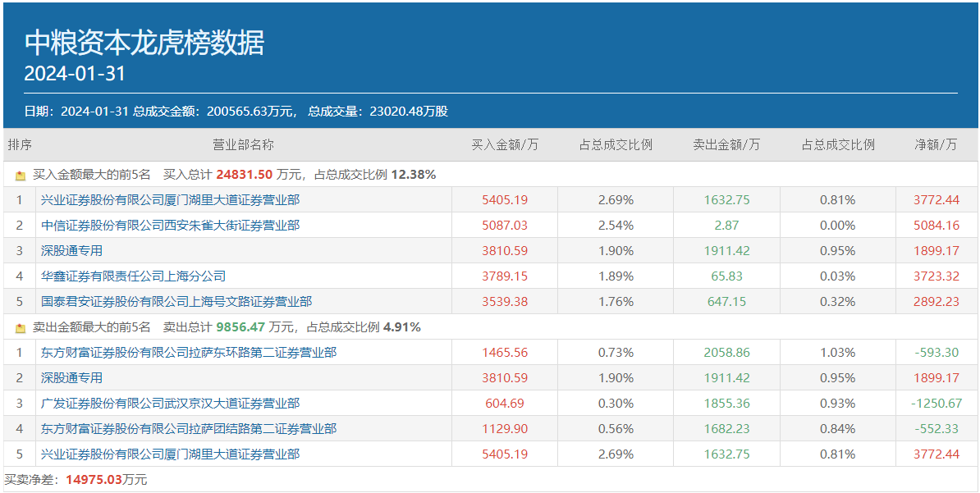980x493 pixels.
Task: Click the icon beside the 买入金额最大的前5名 heading
Action: (x=21, y=176)
